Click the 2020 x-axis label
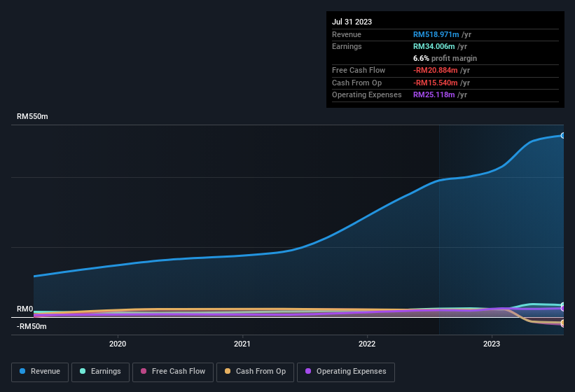The width and height of the screenshot is (575, 392). pos(118,344)
